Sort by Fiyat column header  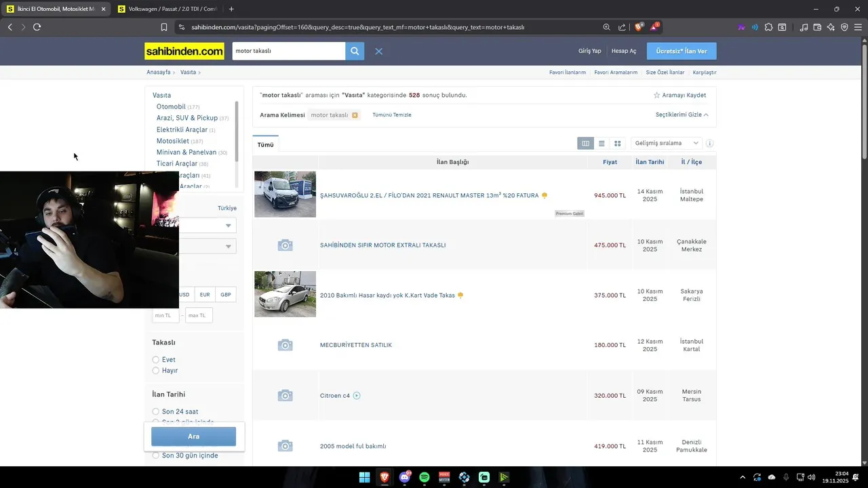[x=610, y=162]
